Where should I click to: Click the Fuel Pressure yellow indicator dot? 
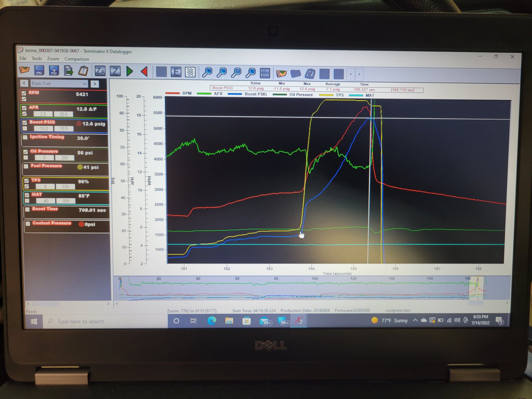point(80,167)
